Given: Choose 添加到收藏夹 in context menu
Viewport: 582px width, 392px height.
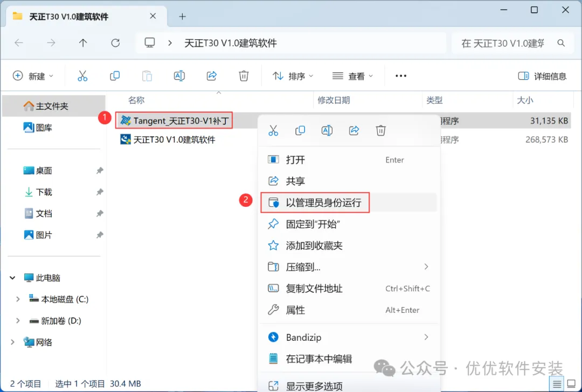Looking at the screenshot, I should click(x=349, y=246).
